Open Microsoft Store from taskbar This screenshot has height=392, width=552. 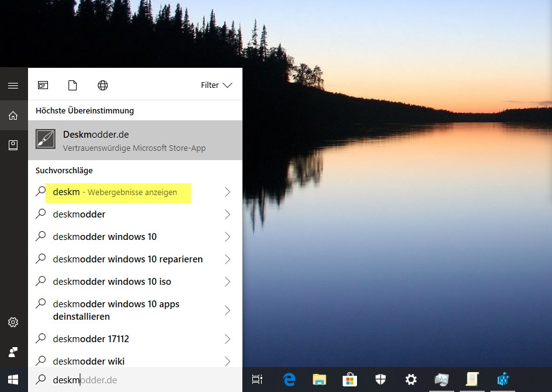pyautogui.click(x=350, y=380)
